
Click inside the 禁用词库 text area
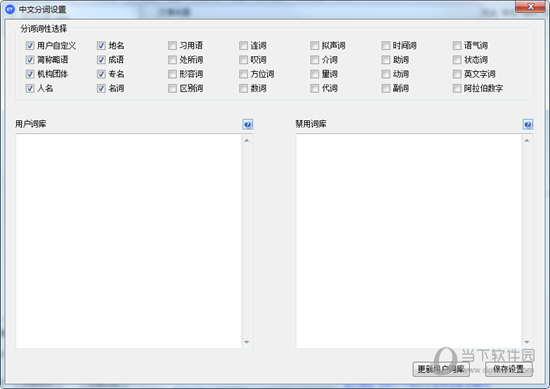click(x=409, y=241)
